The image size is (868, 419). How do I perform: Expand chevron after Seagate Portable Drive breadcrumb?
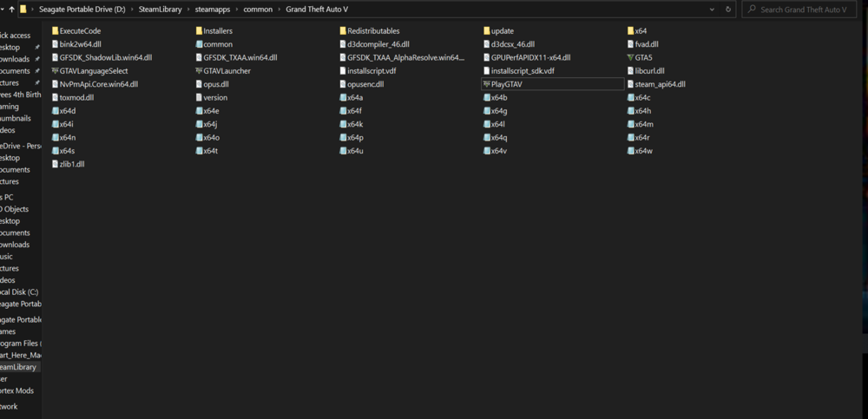[131, 10]
